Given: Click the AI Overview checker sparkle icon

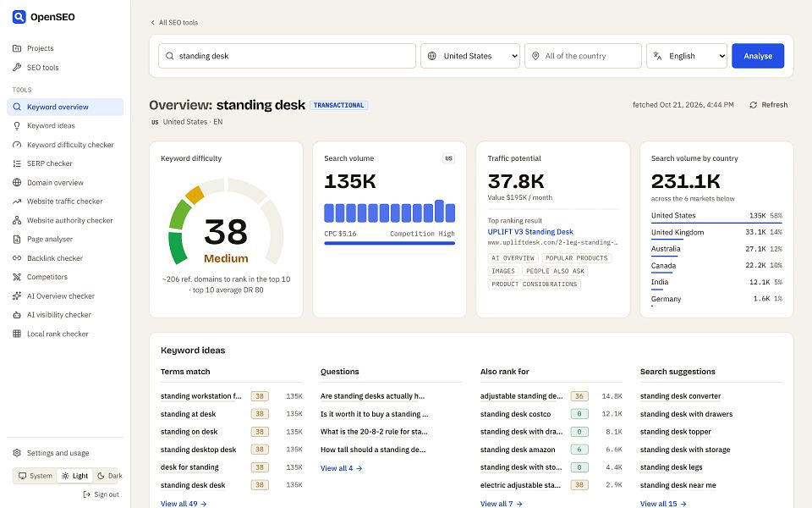Looking at the screenshot, I should coord(17,296).
